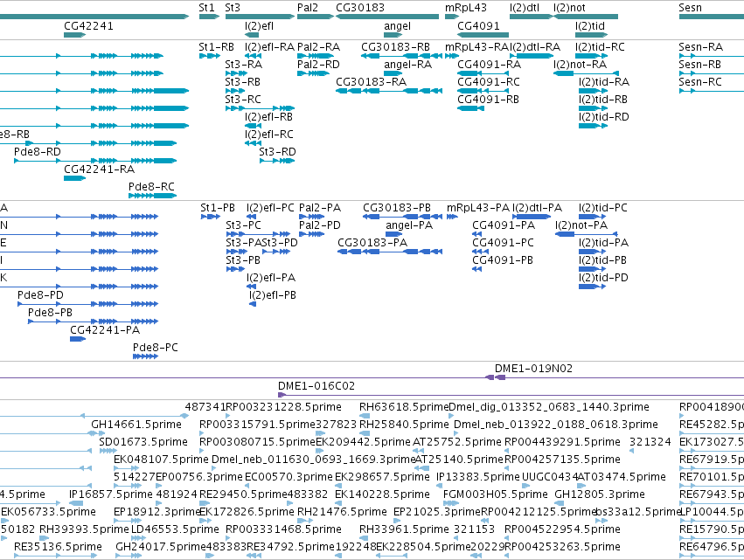
Task: Select the l(2)tid-RC transcript
Action: pos(593,56)
